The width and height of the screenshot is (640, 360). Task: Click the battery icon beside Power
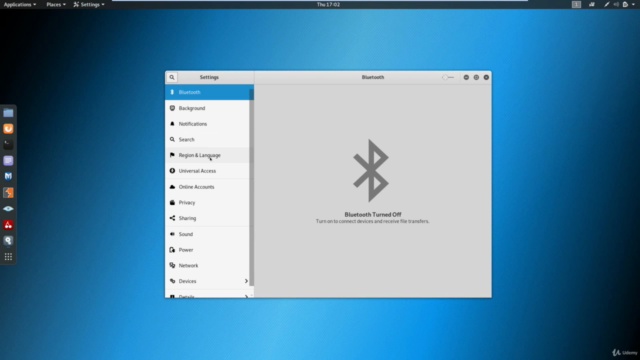tap(172, 249)
